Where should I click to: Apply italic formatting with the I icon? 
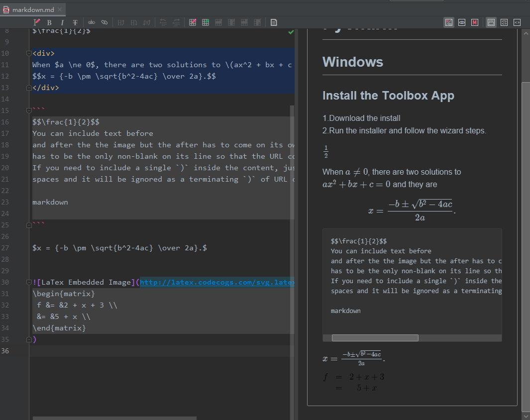point(62,22)
